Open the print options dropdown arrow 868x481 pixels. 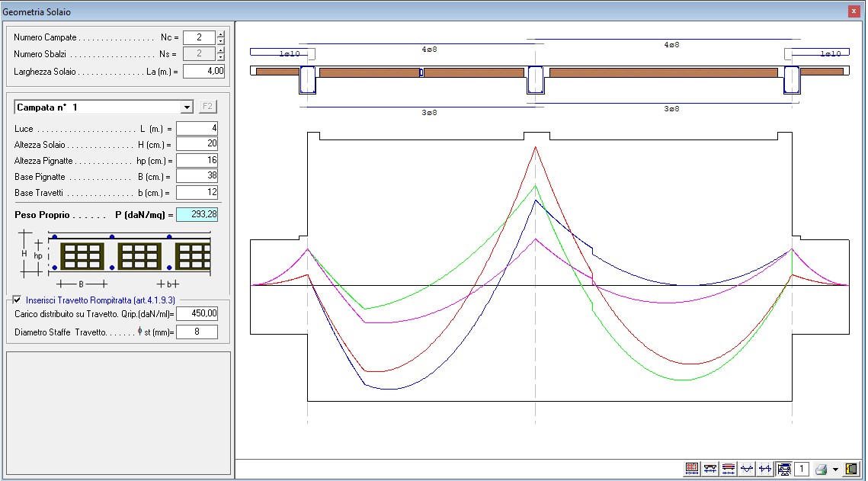point(835,470)
